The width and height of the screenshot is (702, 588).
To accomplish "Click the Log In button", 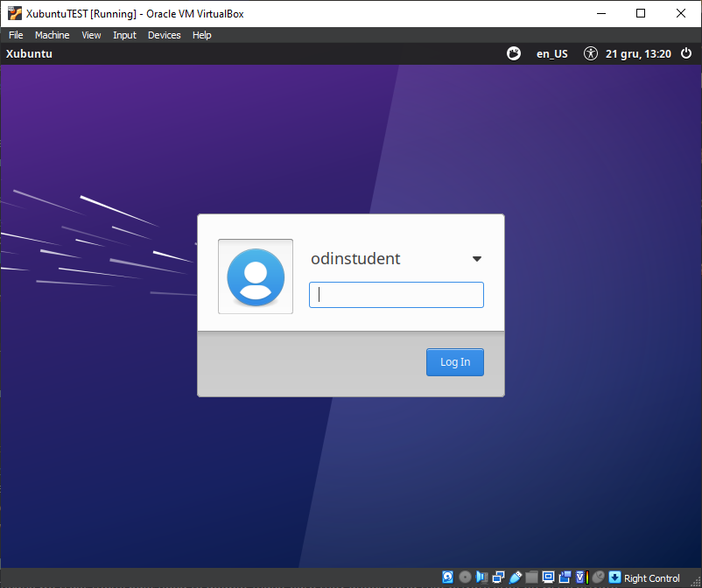I will [x=455, y=362].
